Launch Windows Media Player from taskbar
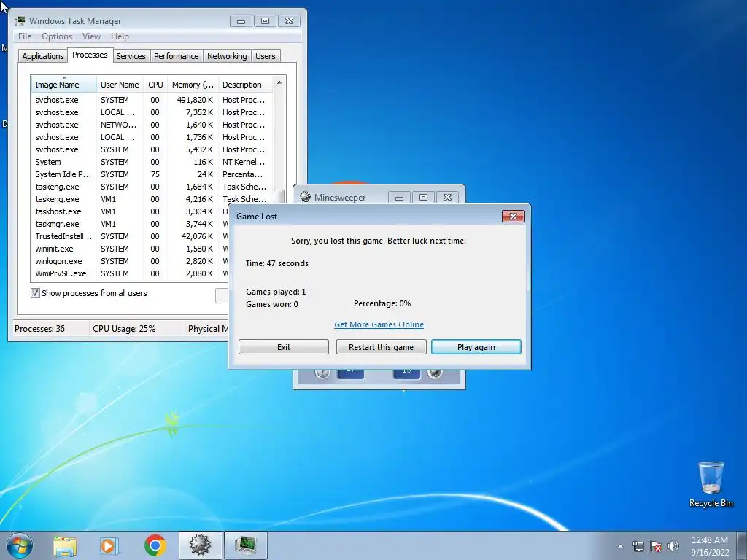Viewport: 747px width, 560px height. click(x=109, y=545)
